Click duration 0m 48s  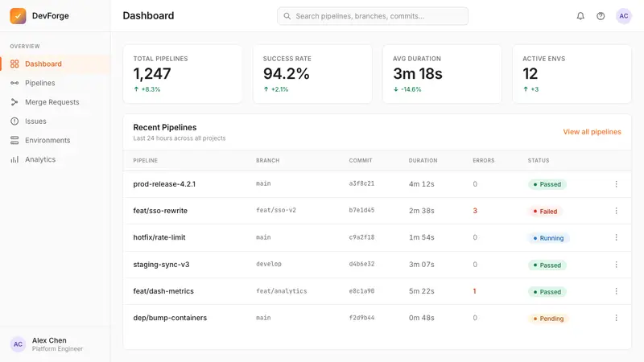(421, 318)
